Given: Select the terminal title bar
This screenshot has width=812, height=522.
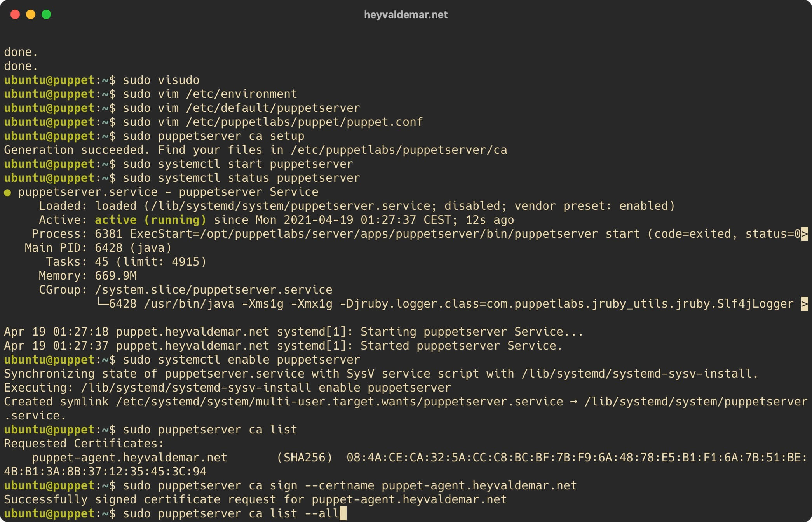Looking at the screenshot, I should click(406, 14).
